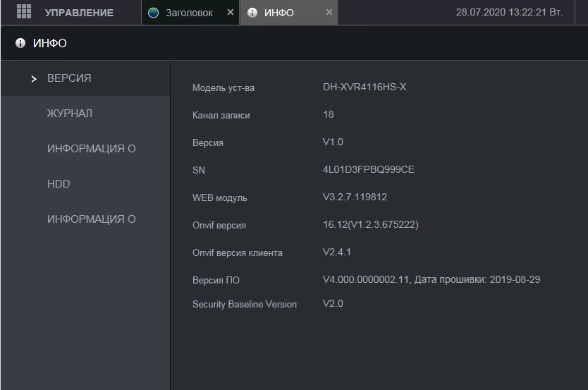Click the ИНФО page header title

pyautogui.click(x=50, y=44)
